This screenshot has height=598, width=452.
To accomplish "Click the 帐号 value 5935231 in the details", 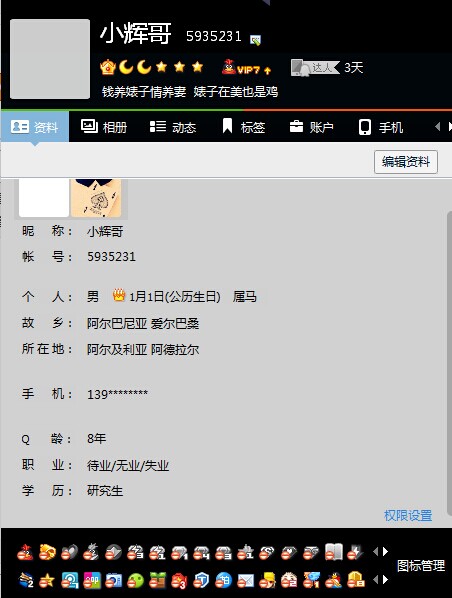I will click(111, 257).
